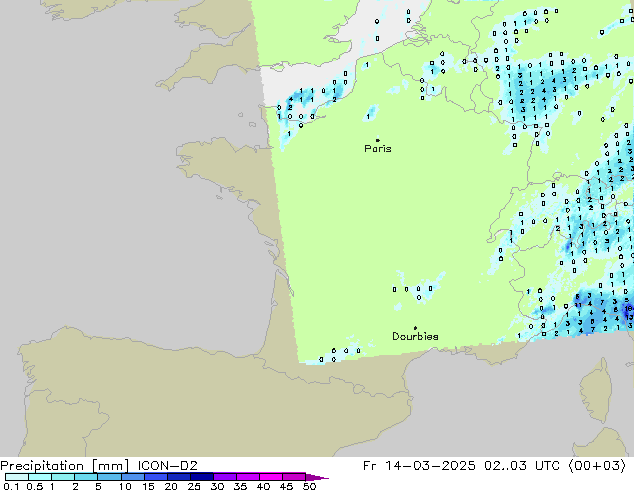Select the Dourbies location dot marker
634x490 pixels.
click(x=415, y=328)
